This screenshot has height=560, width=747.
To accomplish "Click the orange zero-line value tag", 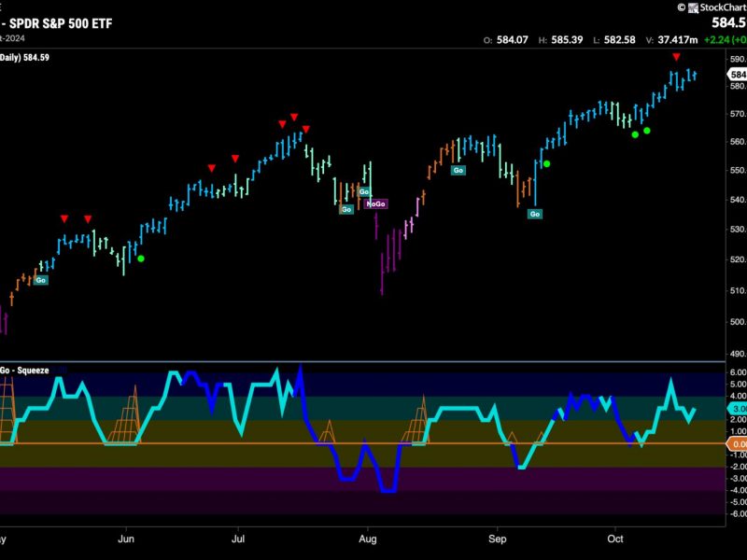I will [x=737, y=444].
